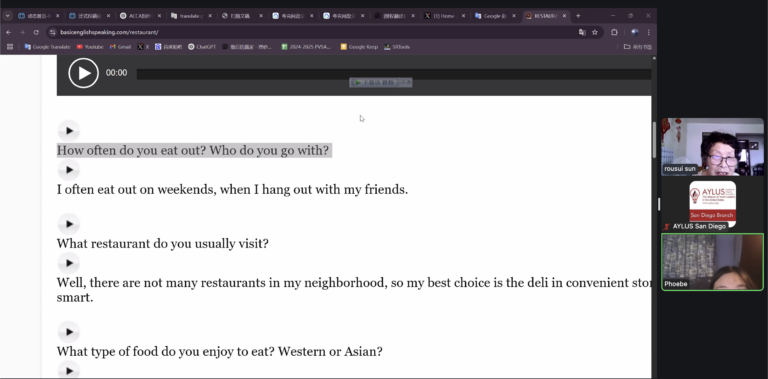Play audio for "What restaurant do you usually visit?"
Screen dimensions: 768x379
[x=69, y=224]
